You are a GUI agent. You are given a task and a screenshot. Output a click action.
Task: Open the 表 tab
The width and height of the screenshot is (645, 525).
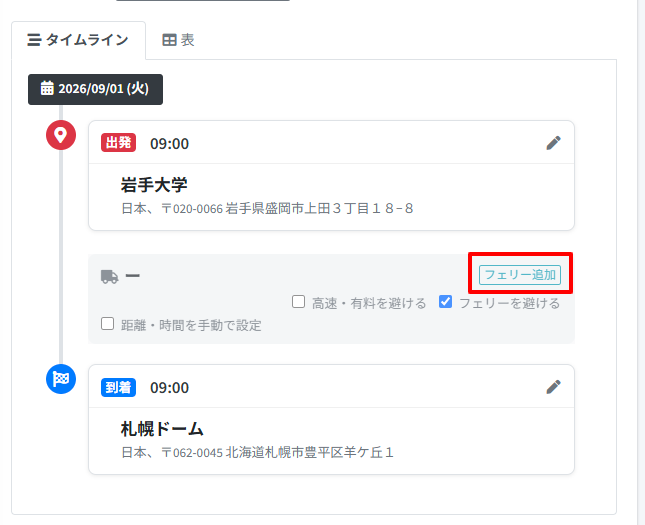tap(178, 40)
